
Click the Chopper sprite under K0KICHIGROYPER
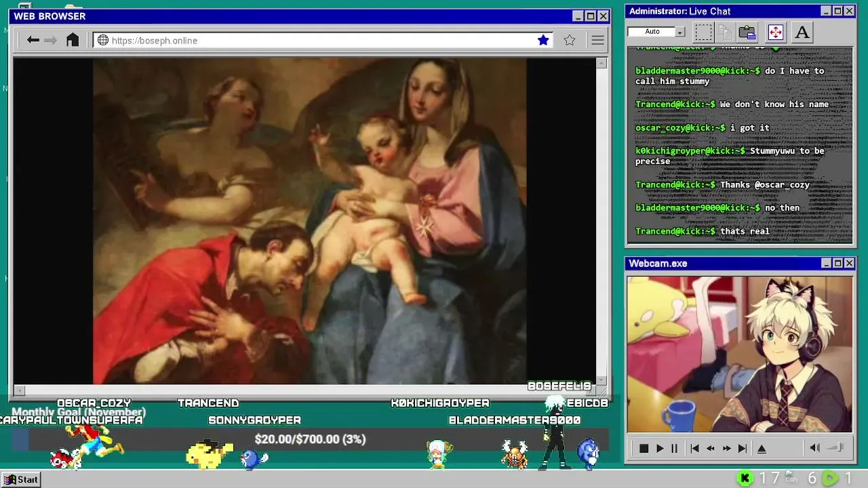[x=439, y=454]
